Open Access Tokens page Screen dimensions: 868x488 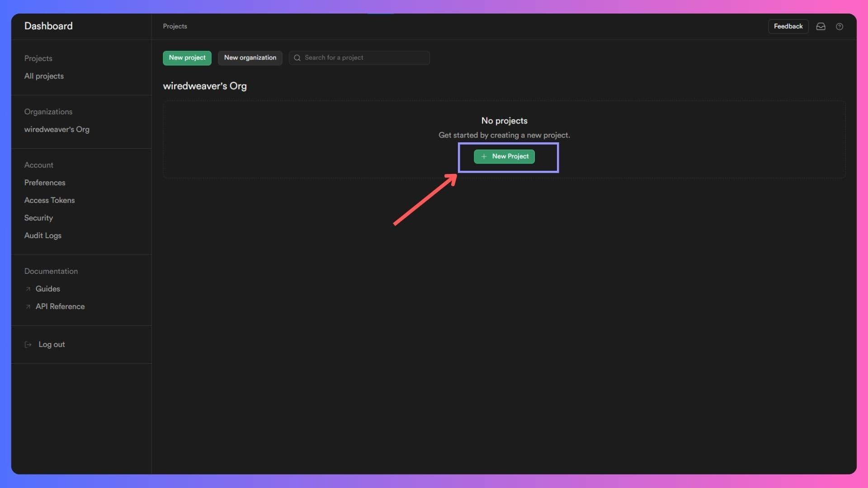pos(49,200)
